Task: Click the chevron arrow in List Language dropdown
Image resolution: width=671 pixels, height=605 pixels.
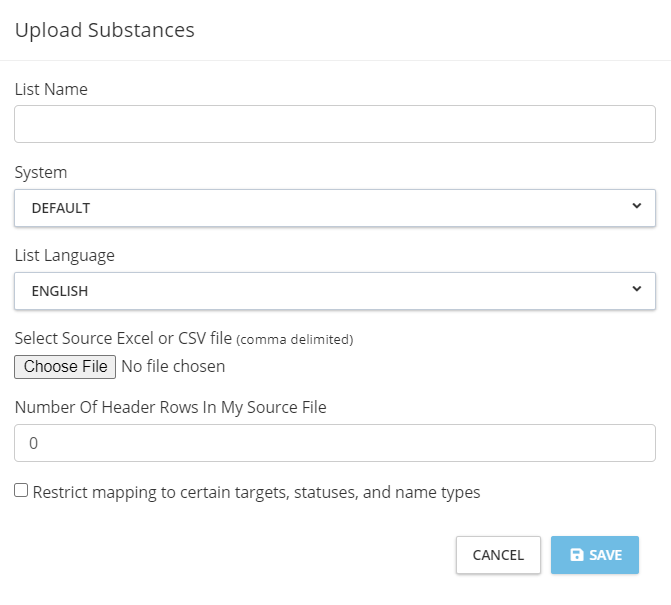Action: click(x=637, y=290)
